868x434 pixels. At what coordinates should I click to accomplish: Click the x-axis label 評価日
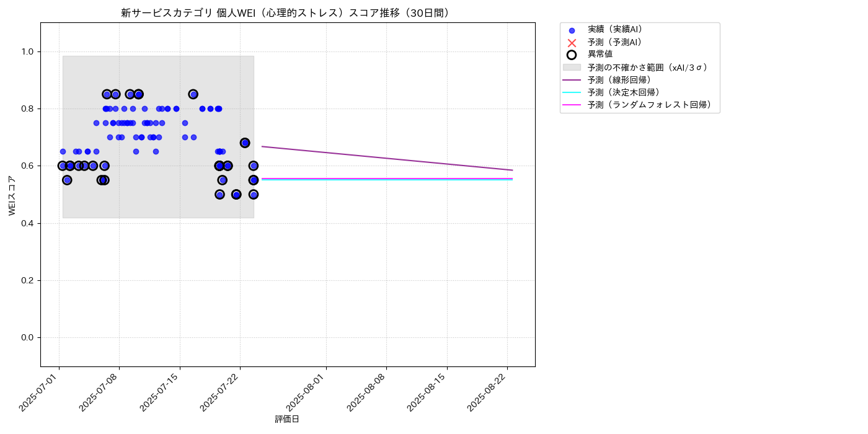pos(287,420)
